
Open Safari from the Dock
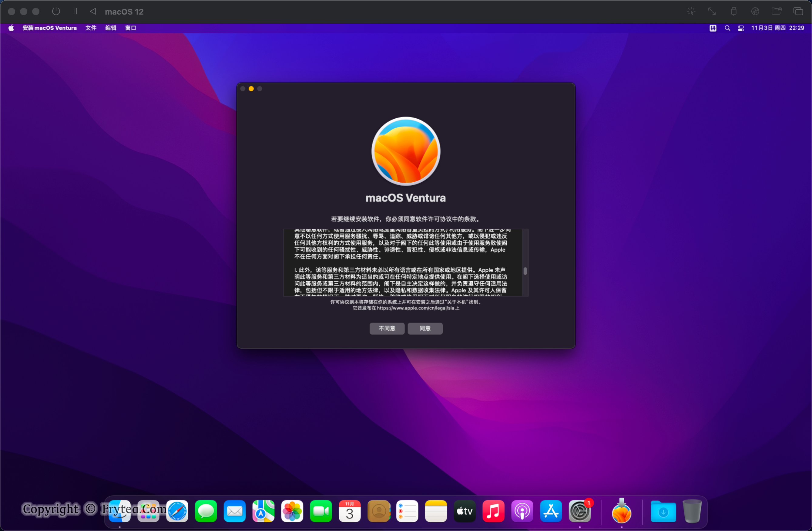tap(177, 511)
